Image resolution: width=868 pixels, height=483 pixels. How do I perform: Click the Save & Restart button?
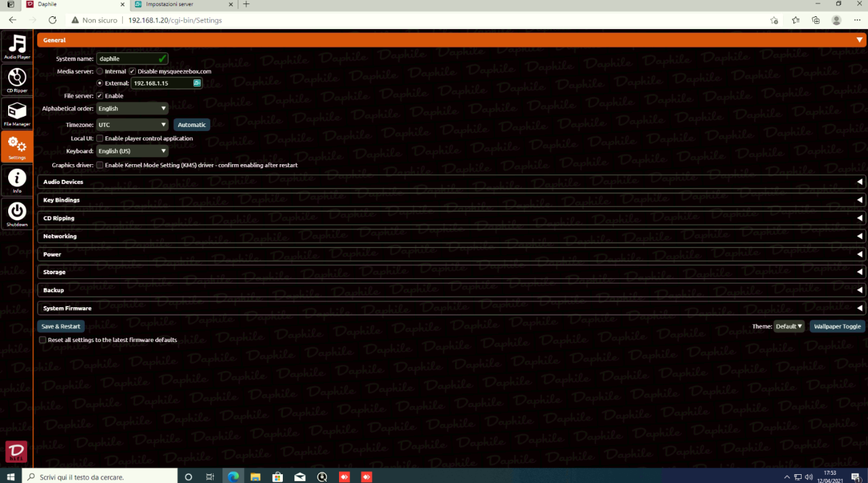point(61,326)
